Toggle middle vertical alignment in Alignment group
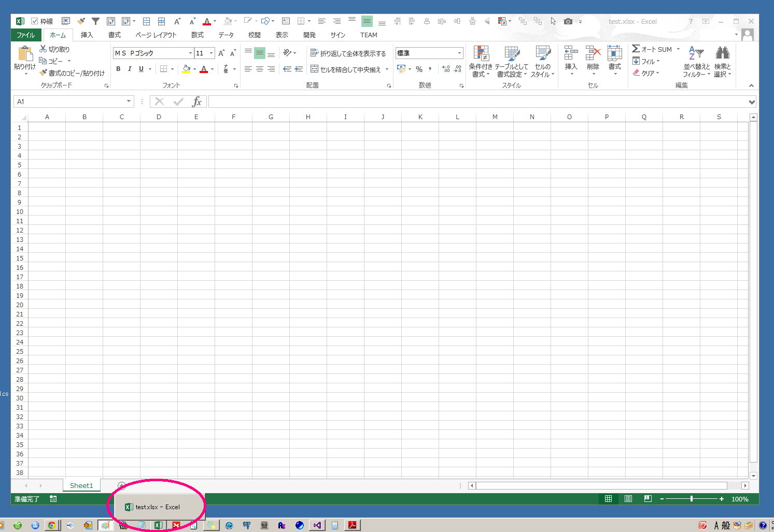 coord(260,53)
